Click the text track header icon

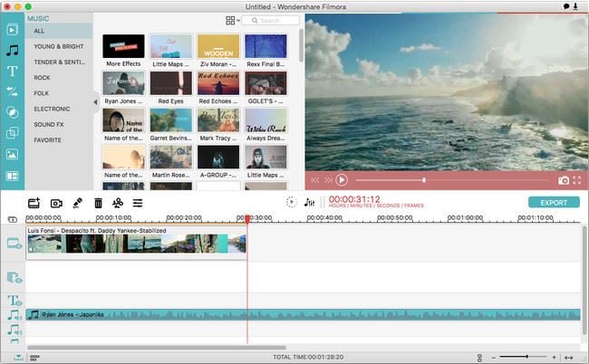point(14,301)
